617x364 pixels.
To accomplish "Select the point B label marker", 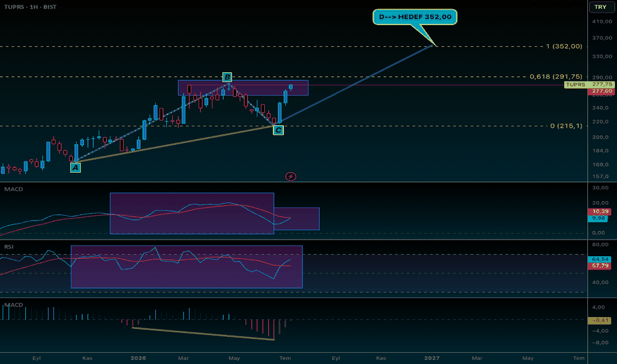I will [x=227, y=77].
